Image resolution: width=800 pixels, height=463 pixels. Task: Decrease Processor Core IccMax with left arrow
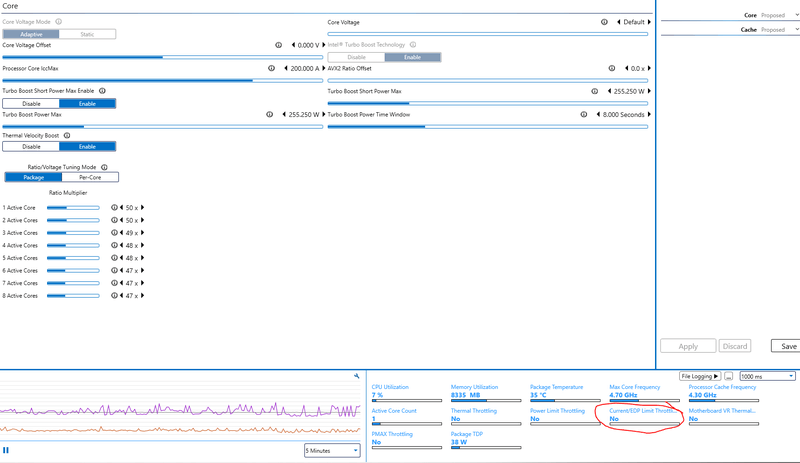click(286, 68)
